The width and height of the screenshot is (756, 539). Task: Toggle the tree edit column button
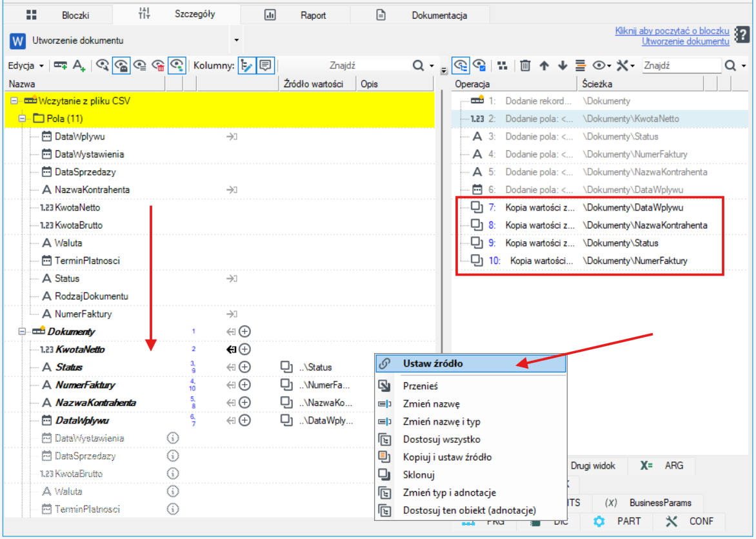coord(247,66)
